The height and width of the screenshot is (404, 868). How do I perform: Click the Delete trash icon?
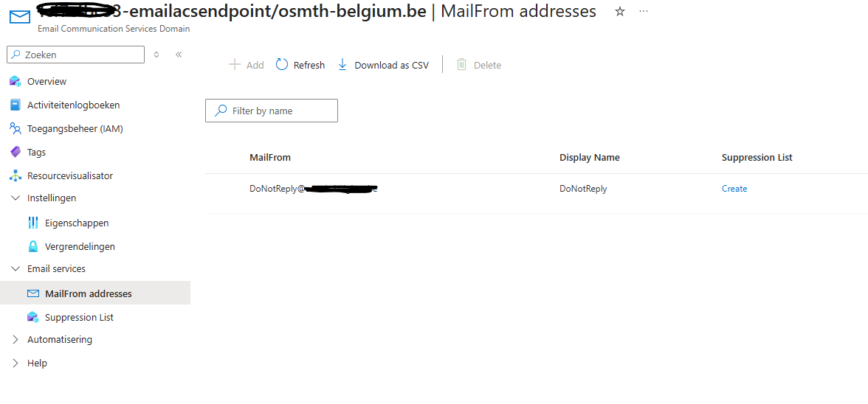(x=461, y=65)
